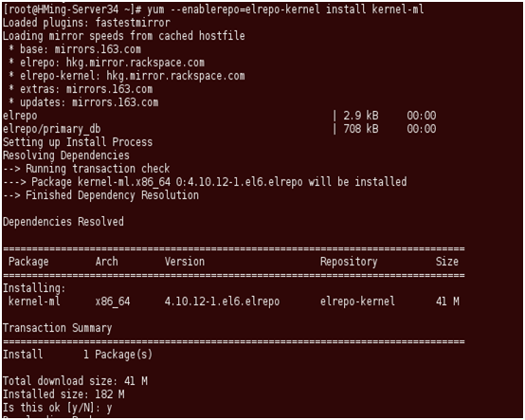Click the 'Loaded plugins: fastestmirror' line
This screenshot has height=420, width=525.
(86, 23)
